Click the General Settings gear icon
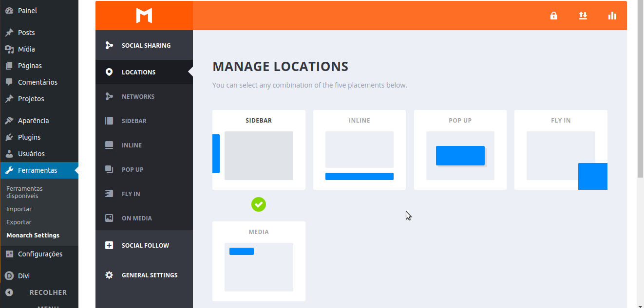Screen dimensions: 644x308 [x=109, y=275]
